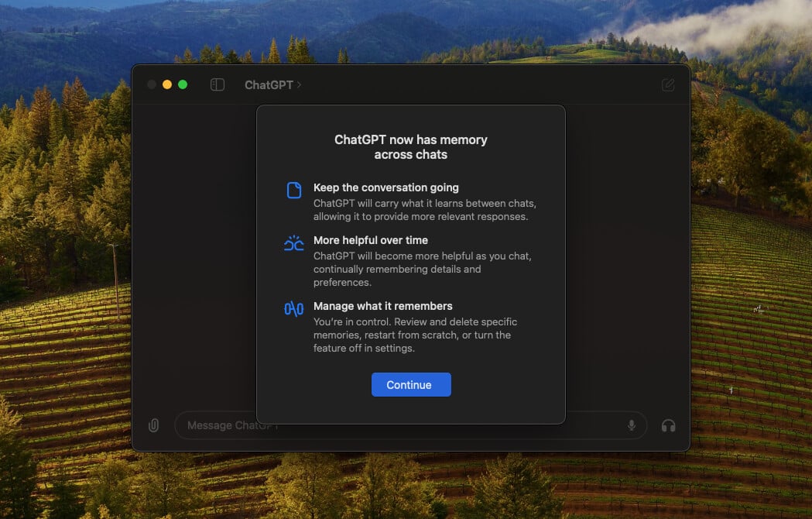Open voice mode with headphones icon
Viewport: 812px width, 519px height.
(x=669, y=426)
